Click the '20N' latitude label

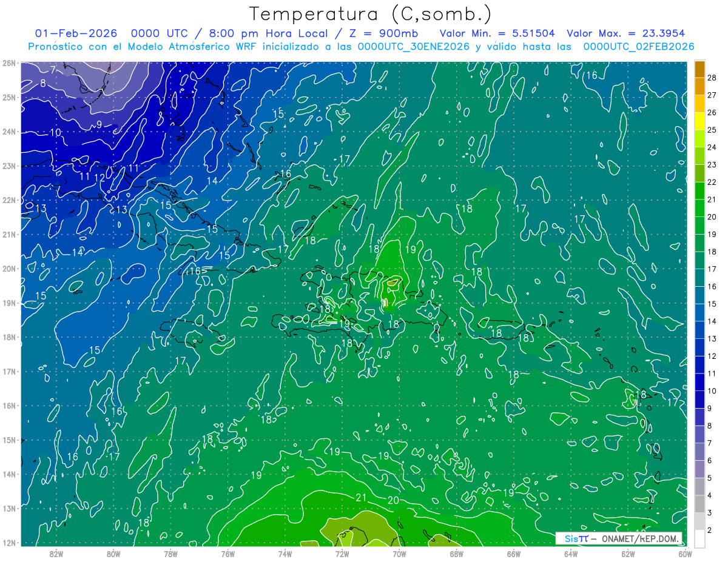tap(8, 269)
